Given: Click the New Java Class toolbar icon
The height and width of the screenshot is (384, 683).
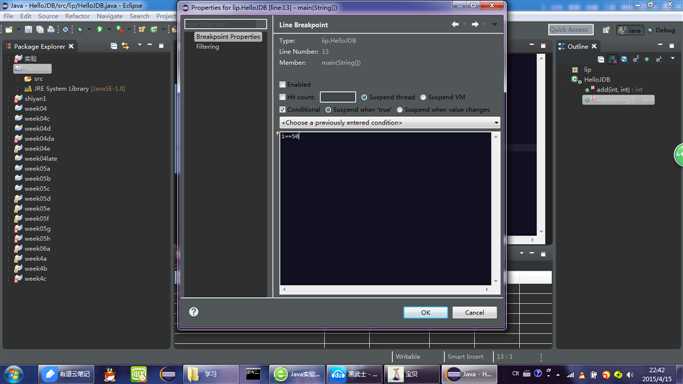Looking at the screenshot, I should 154,29.
